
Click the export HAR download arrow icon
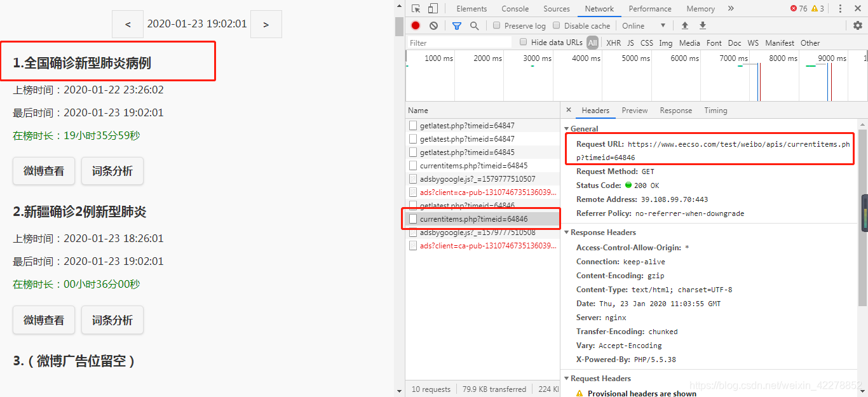(702, 25)
